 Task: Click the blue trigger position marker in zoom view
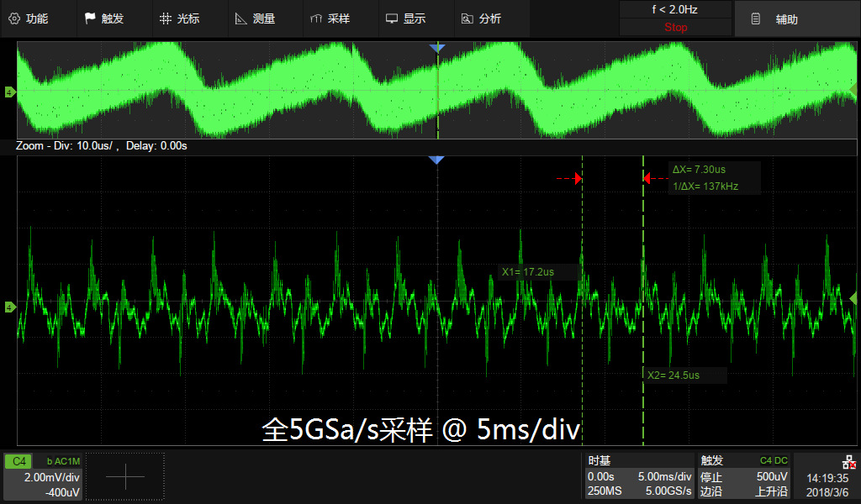pos(436,160)
